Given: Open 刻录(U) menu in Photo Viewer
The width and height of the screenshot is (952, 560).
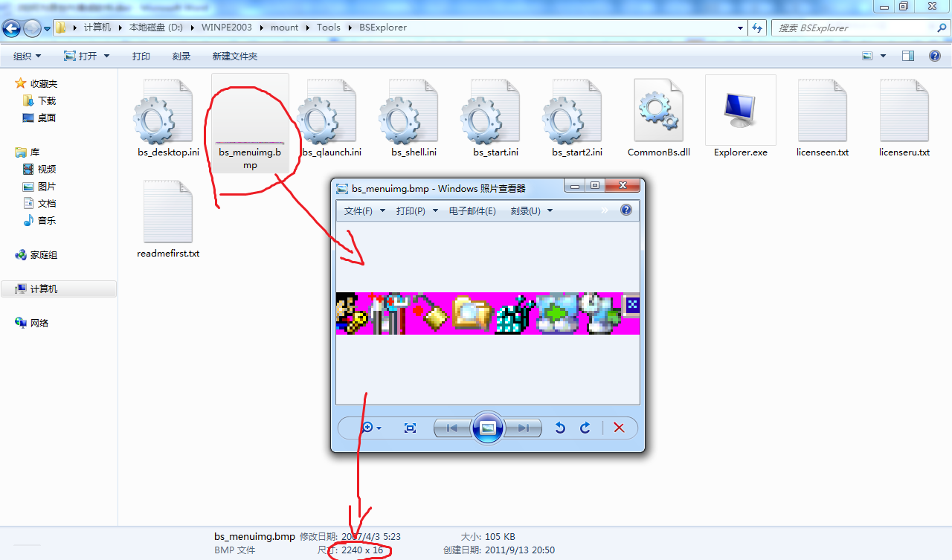Looking at the screenshot, I should (531, 210).
